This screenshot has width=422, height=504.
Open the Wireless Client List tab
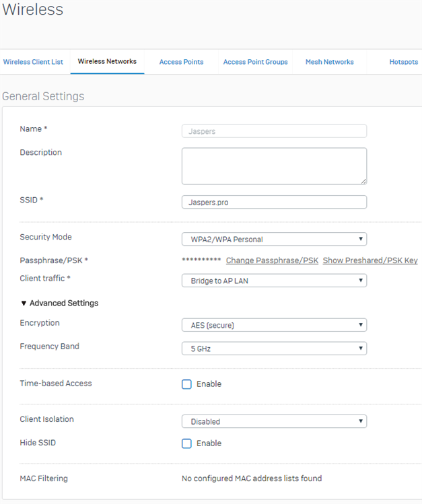tap(33, 62)
